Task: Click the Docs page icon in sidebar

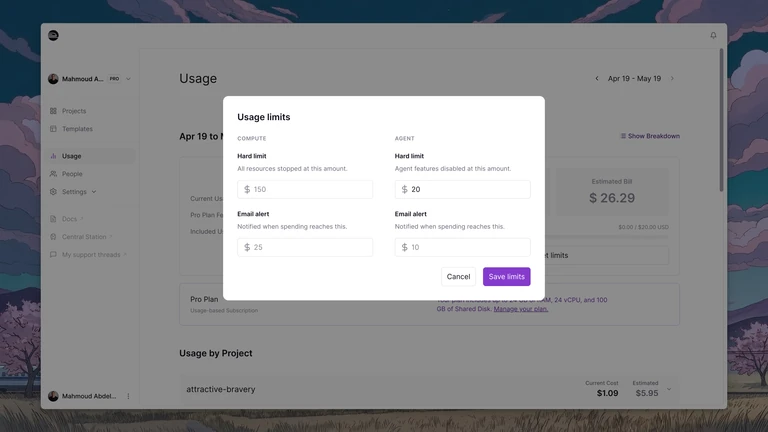Action: pos(53,219)
